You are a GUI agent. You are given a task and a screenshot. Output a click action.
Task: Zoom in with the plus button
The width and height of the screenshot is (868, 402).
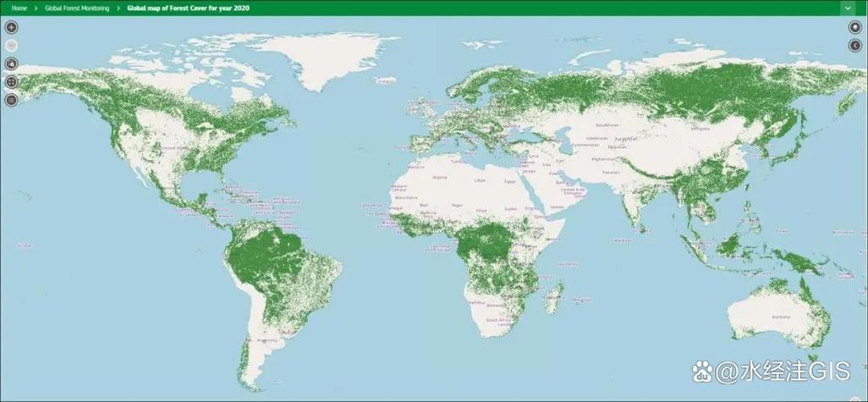point(11,27)
